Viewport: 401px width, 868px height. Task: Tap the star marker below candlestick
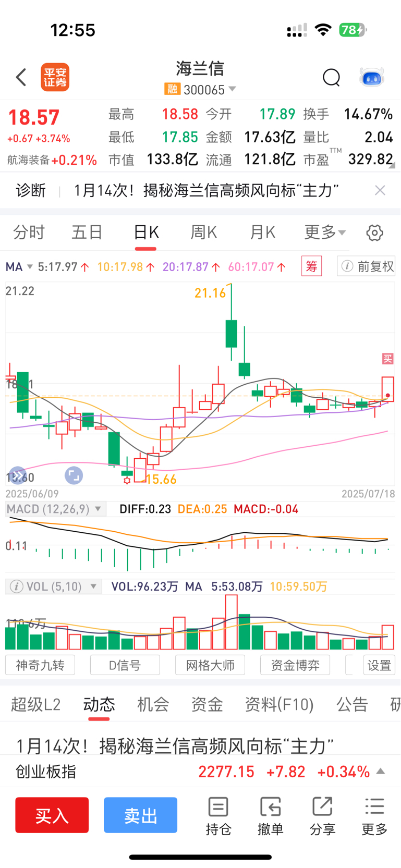tap(127, 480)
